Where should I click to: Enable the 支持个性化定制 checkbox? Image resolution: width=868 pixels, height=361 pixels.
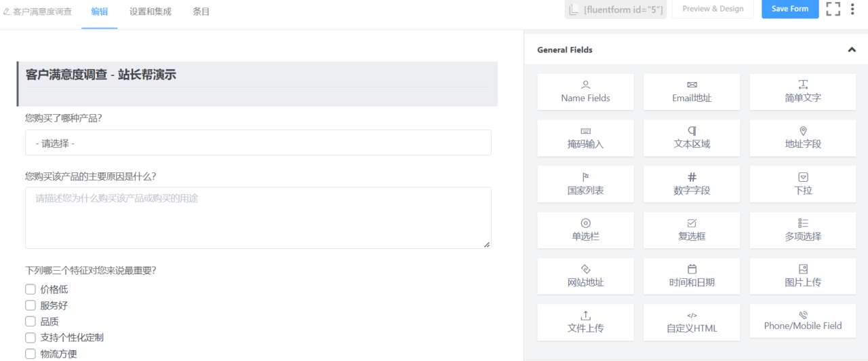pos(31,337)
